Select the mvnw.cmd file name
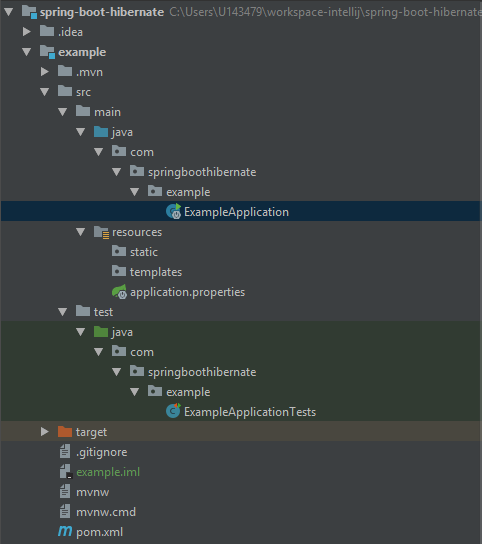The image size is (482, 544). point(106,512)
